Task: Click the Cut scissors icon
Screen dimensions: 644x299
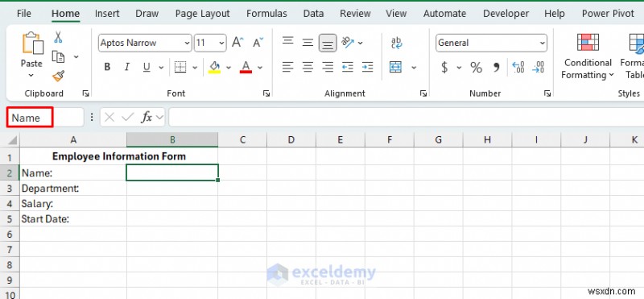Action: (58, 37)
